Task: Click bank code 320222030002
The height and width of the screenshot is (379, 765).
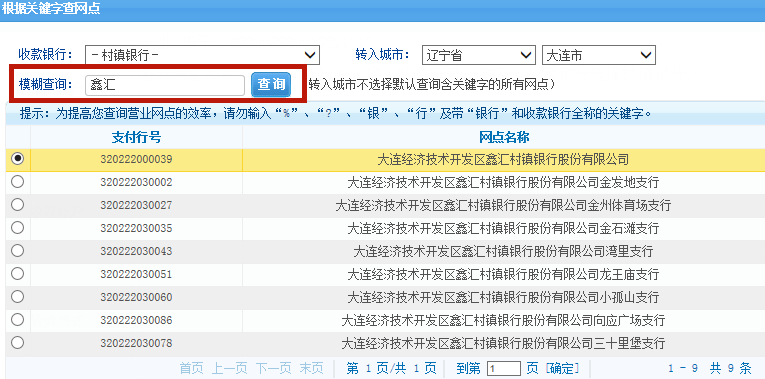Action: pyautogui.click(x=137, y=182)
